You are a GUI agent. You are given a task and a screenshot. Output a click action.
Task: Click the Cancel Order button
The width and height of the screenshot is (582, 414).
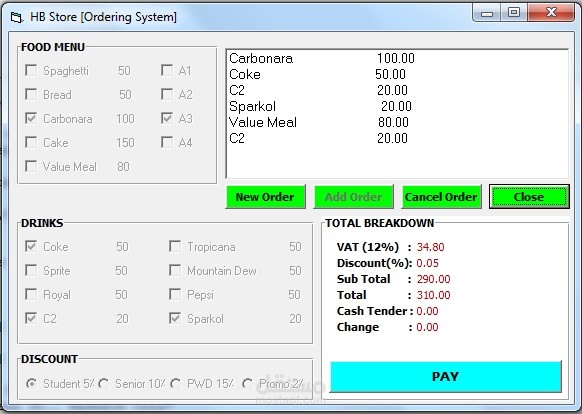(x=441, y=196)
